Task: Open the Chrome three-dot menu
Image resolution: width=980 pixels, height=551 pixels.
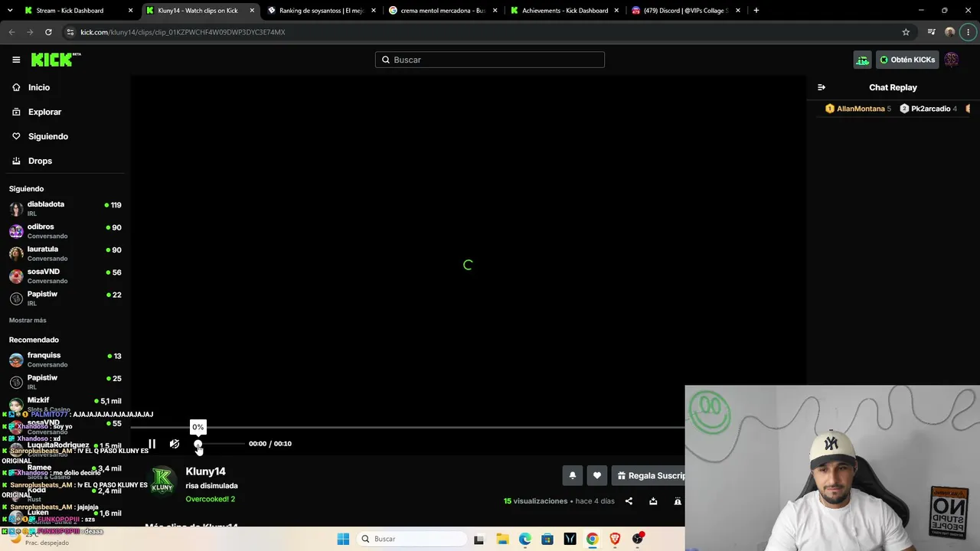Action: [969, 32]
